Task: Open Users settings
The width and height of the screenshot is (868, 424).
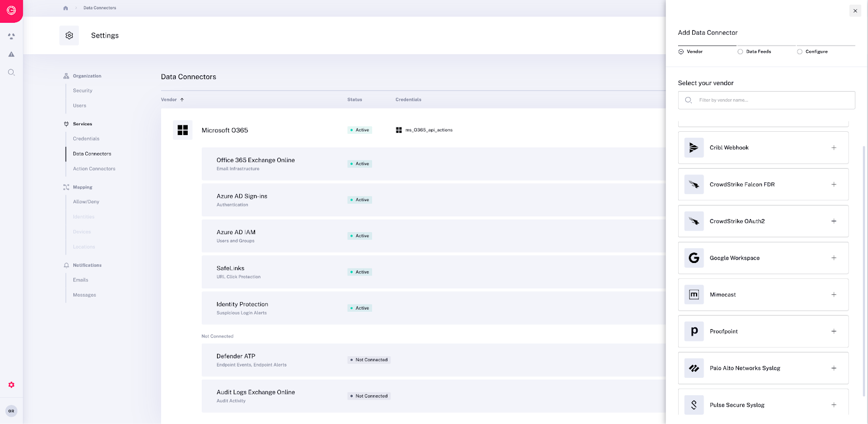Action: (80, 106)
